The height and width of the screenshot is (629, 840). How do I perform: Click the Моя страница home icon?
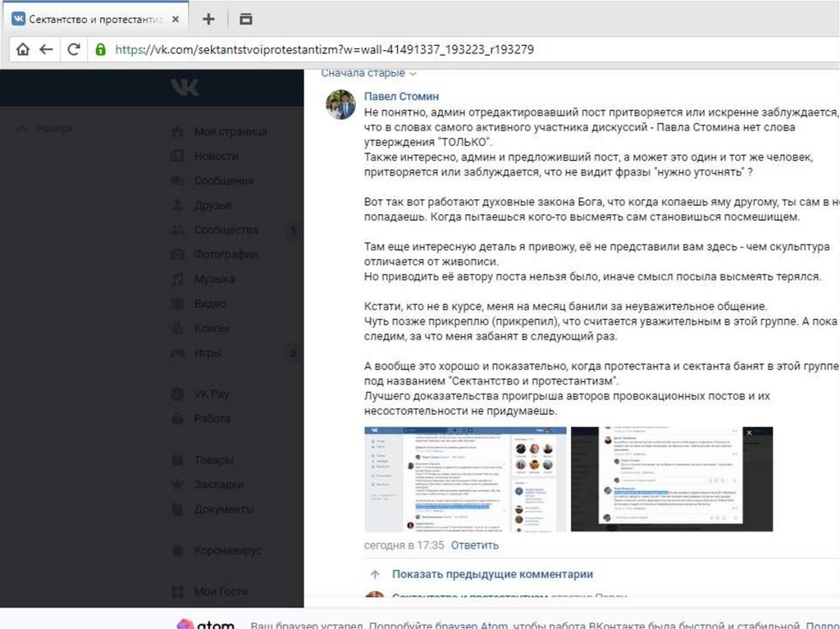[177, 131]
